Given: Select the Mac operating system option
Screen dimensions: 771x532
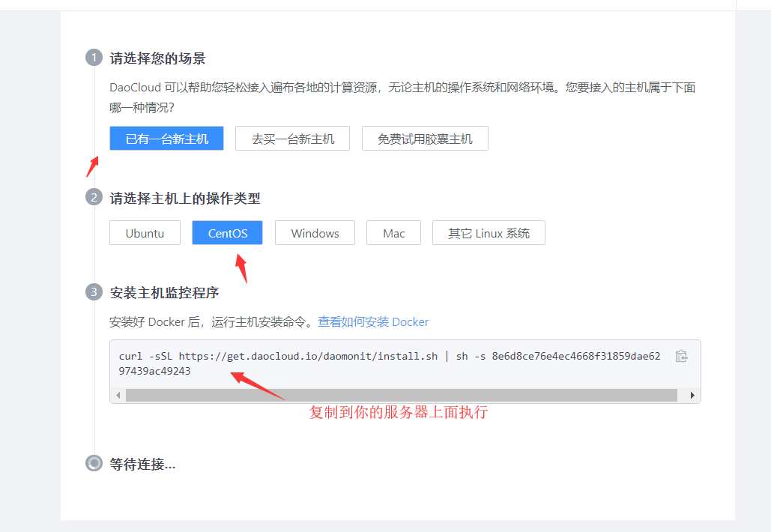Looking at the screenshot, I should tap(393, 232).
